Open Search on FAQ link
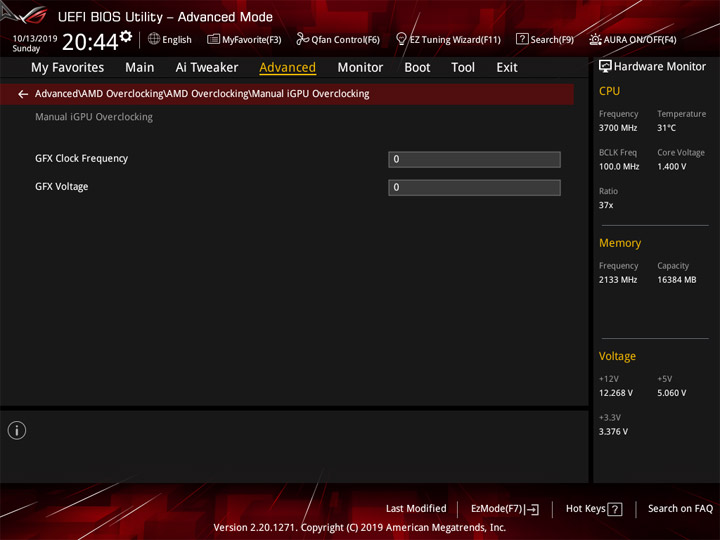720x540 pixels. [680, 509]
